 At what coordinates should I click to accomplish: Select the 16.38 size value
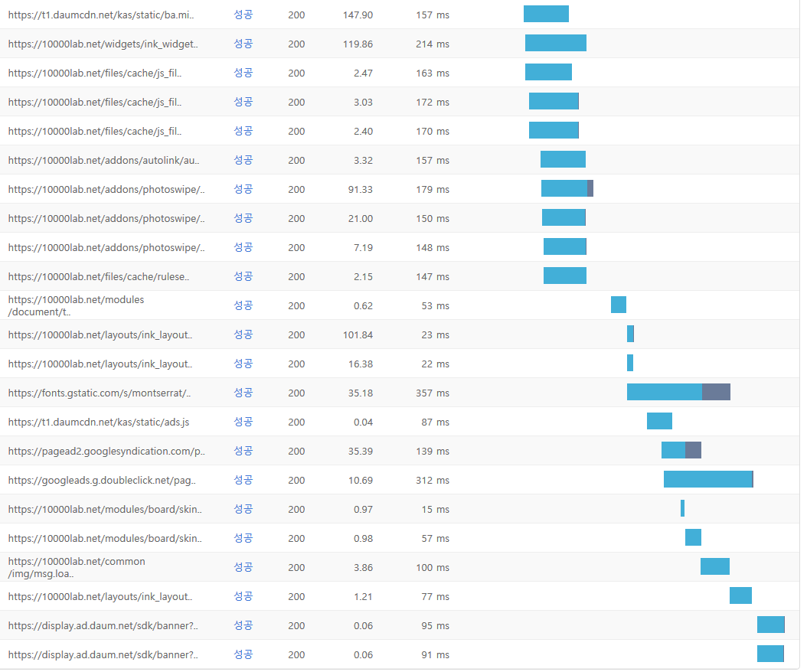(361, 364)
